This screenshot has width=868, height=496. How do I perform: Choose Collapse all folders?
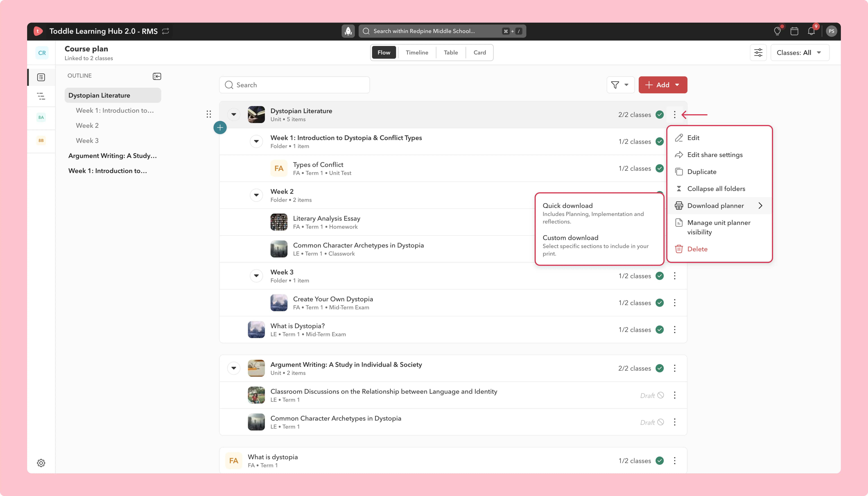719,189
